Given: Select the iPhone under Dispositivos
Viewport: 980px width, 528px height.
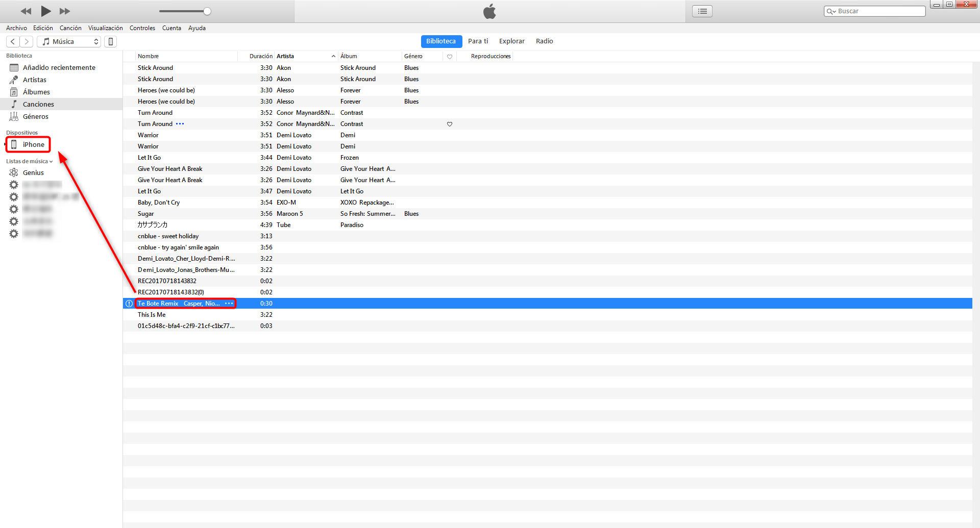Looking at the screenshot, I should pyautogui.click(x=34, y=144).
